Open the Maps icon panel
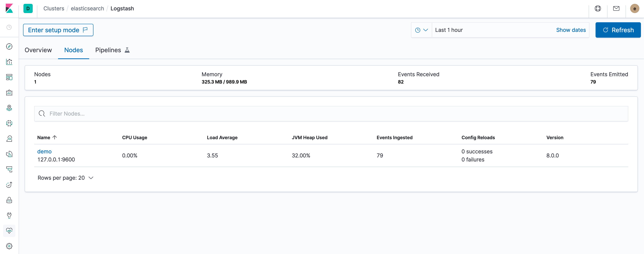This screenshot has width=644, height=254. [x=10, y=108]
